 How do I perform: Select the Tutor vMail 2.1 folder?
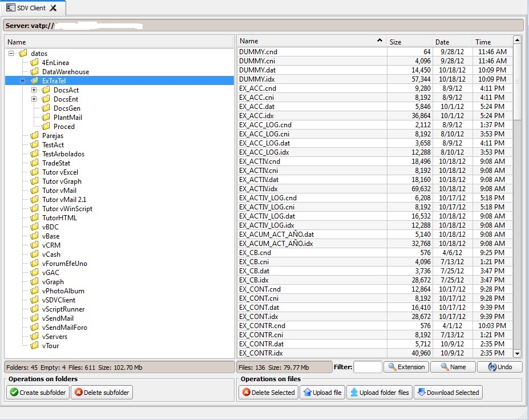point(64,199)
